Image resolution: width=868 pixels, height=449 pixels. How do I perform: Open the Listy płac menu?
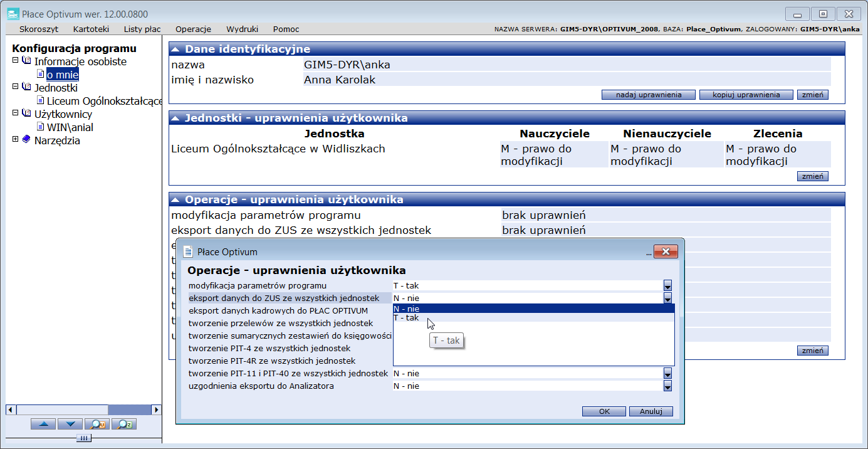[x=142, y=29]
